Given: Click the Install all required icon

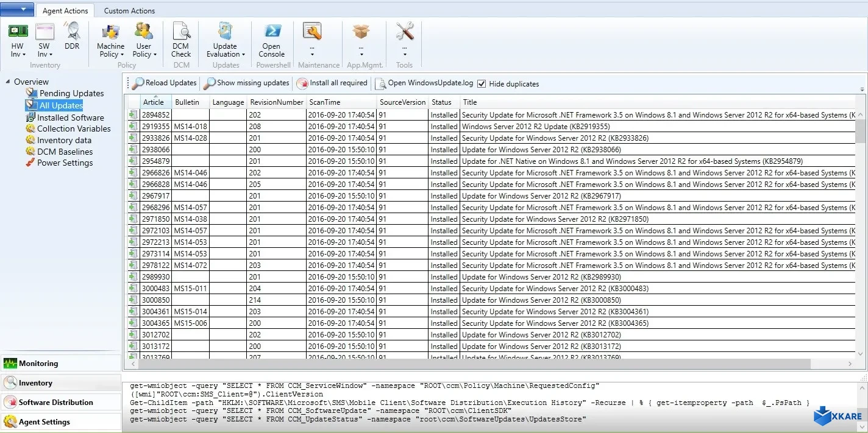Looking at the screenshot, I should point(302,83).
